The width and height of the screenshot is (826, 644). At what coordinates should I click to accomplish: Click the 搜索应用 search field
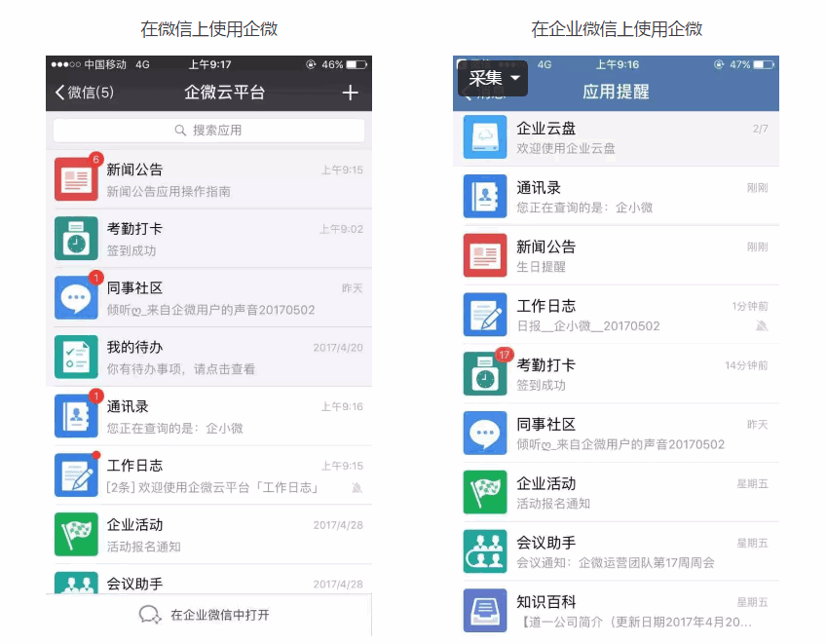coord(208,131)
